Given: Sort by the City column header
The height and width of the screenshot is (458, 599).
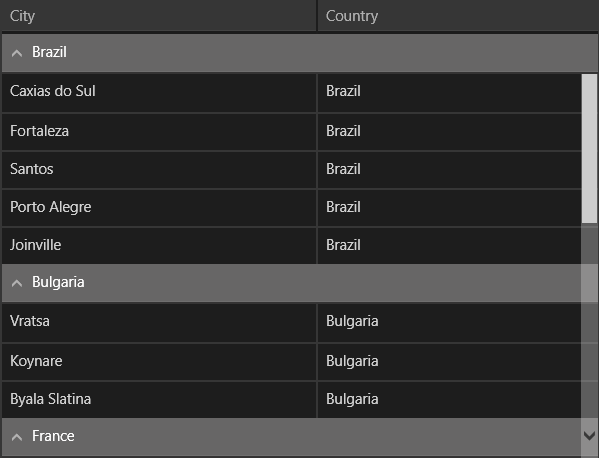Looking at the screenshot, I should 159,16.
